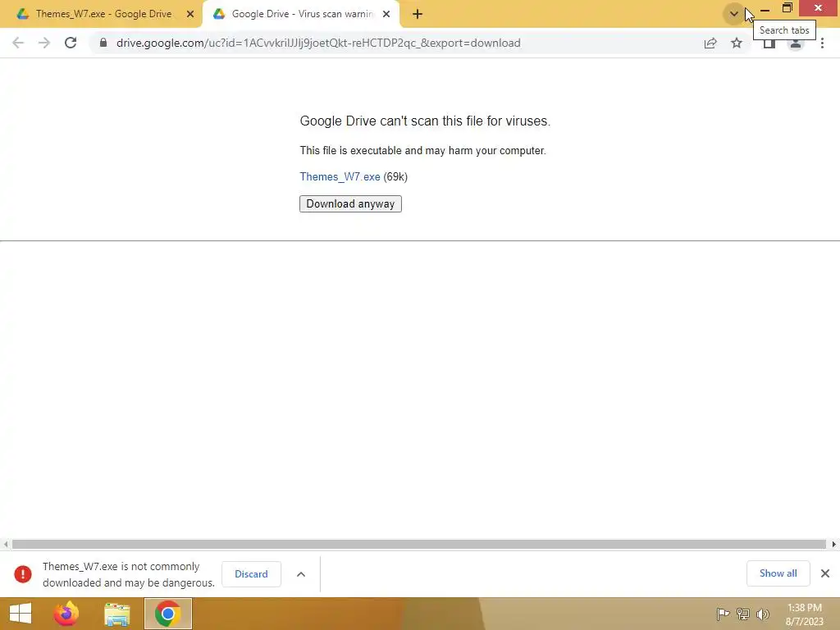Open the Themes_W7.exe file link
Image resolution: width=840 pixels, height=630 pixels.
point(340,177)
